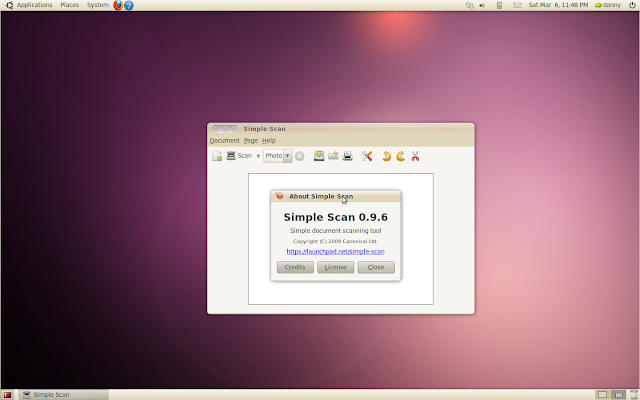
Task: Click the show desktop icon in bottom panel
Action: pos(7,395)
